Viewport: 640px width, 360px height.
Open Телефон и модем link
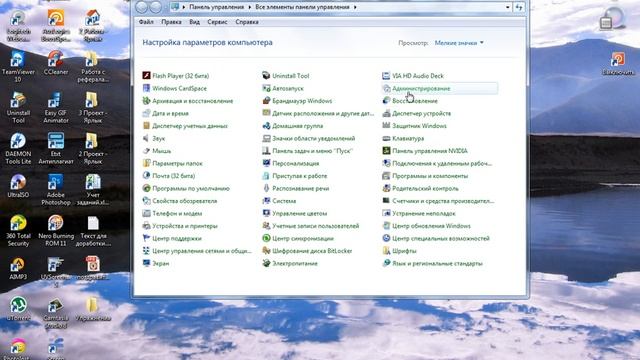coord(177,213)
